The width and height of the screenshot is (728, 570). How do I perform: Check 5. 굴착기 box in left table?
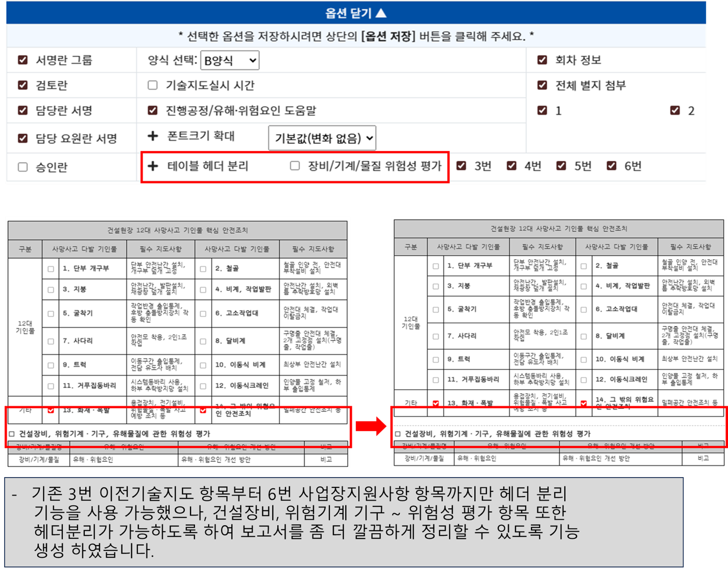[51, 313]
